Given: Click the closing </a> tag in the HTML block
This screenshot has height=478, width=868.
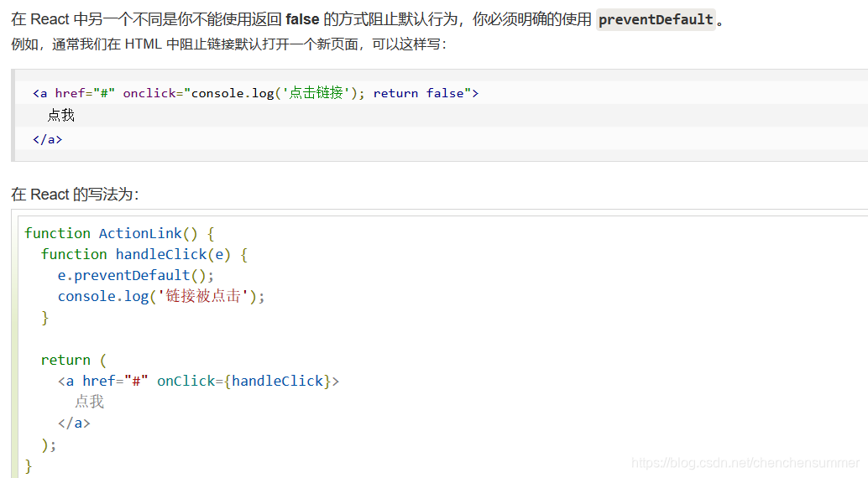Looking at the screenshot, I should click(x=48, y=139).
